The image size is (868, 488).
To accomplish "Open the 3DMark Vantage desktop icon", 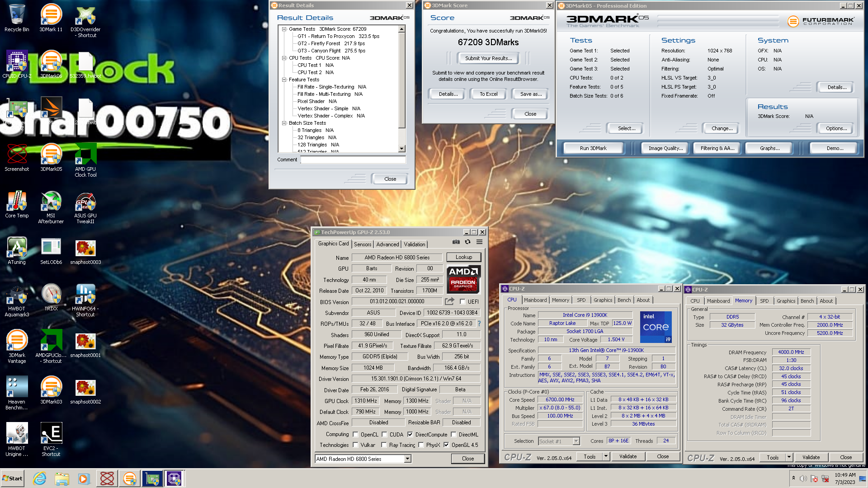I will pos(17,347).
